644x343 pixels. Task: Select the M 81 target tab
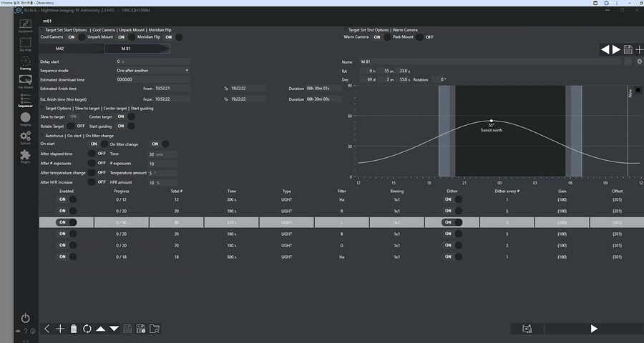click(137, 49)
